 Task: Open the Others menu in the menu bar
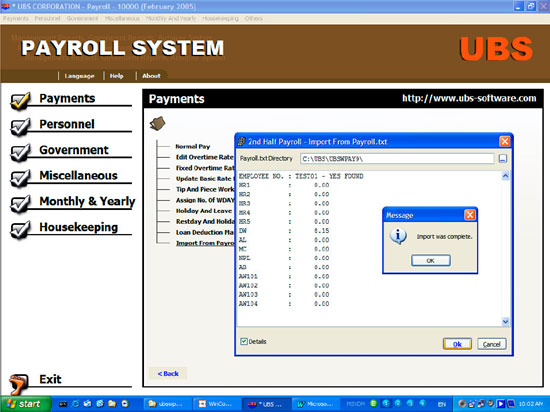click(x=254, y=18)
